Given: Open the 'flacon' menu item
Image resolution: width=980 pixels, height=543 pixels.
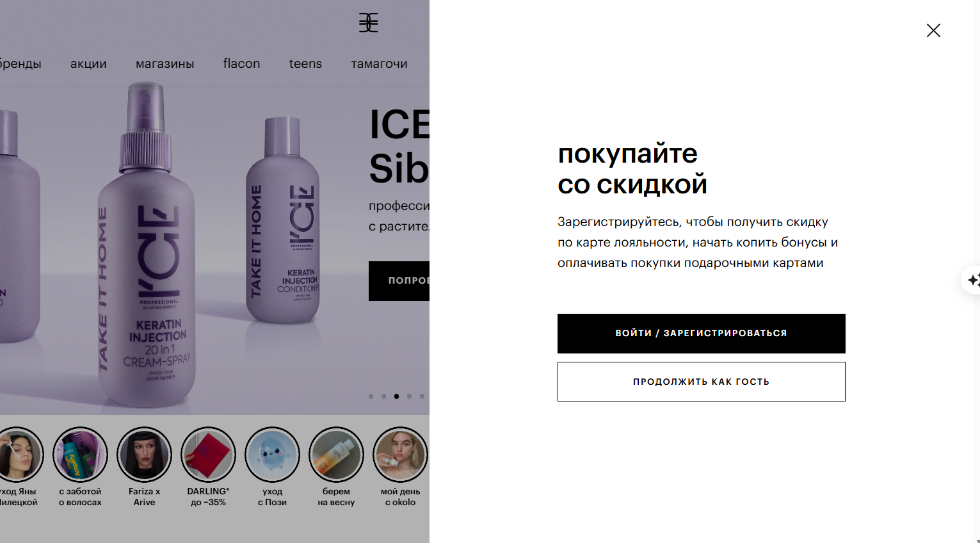Looking at the screenshot, I should coord(241,63).
